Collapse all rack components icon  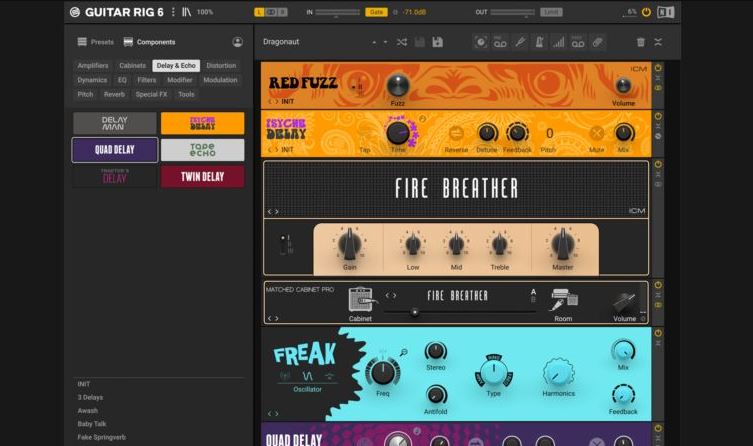pos(658,42)
